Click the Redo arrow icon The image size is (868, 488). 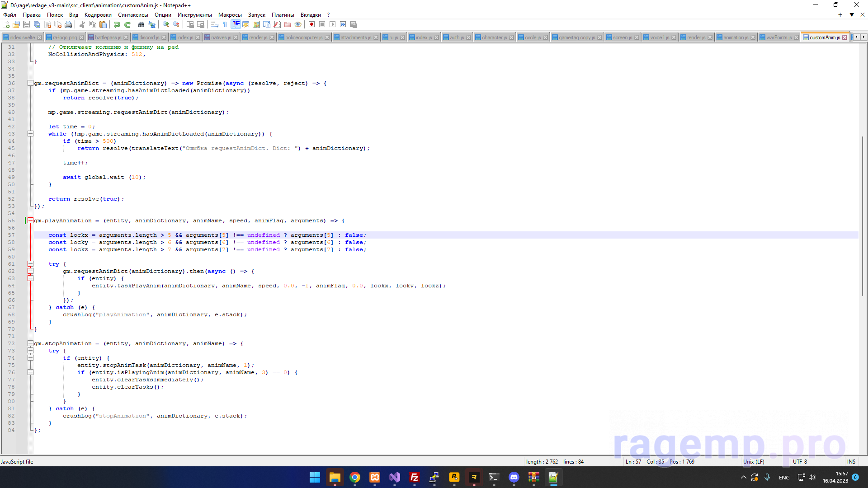tap(127, 24)
